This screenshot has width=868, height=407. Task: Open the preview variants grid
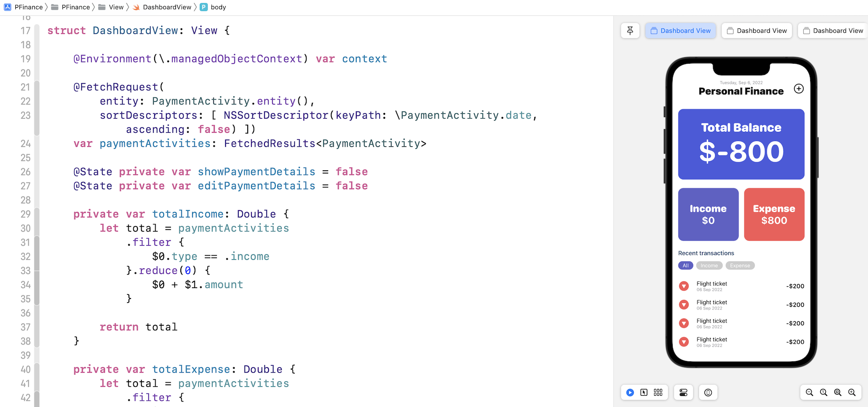pyautogui.click(x=658, y=393)
